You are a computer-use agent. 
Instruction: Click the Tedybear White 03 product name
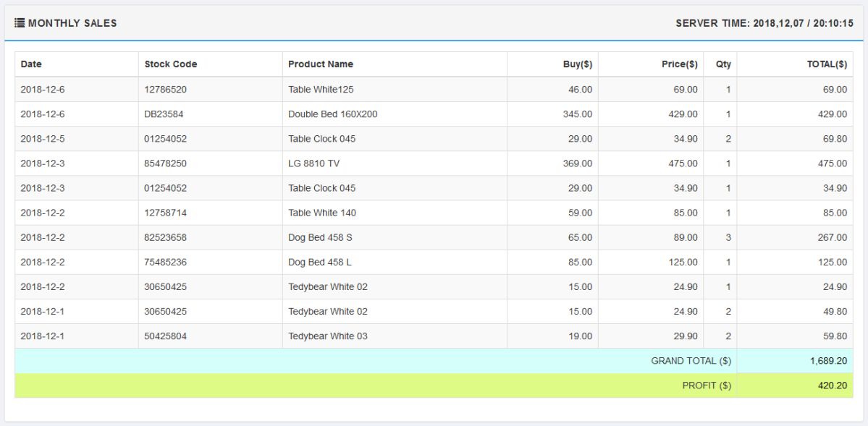click(x=328, y=336)
